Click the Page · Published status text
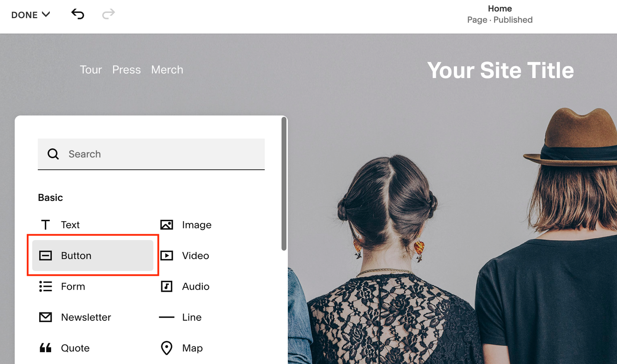This screenshot has height=364, width=617. pos(500,20)
